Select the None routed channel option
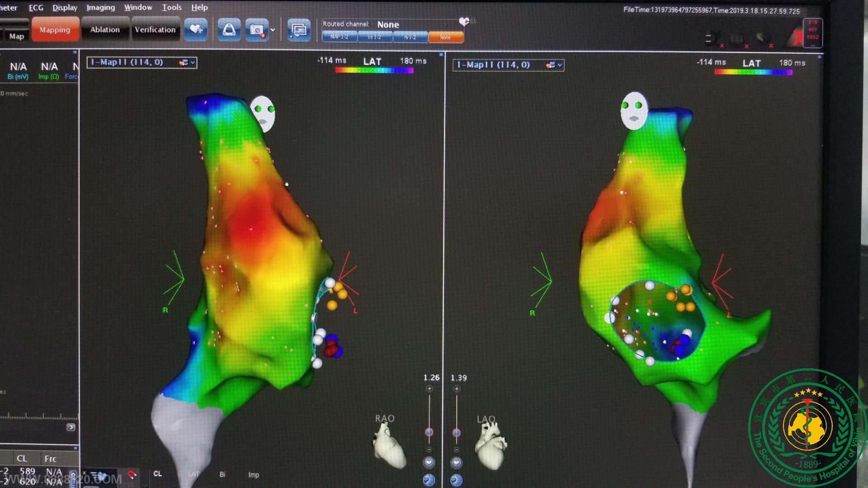The height and width of the screenshot is (488, 868). (x=445, y=38)
